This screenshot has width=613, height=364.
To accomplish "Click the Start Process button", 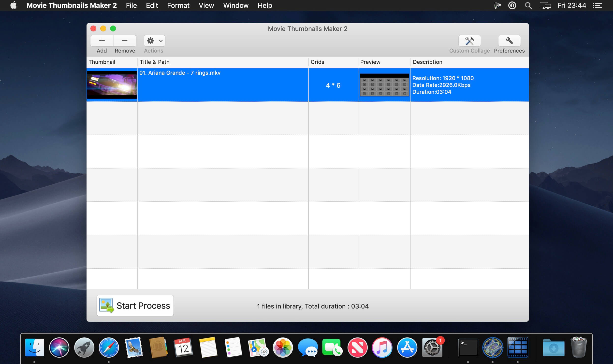I will (135, 306).
